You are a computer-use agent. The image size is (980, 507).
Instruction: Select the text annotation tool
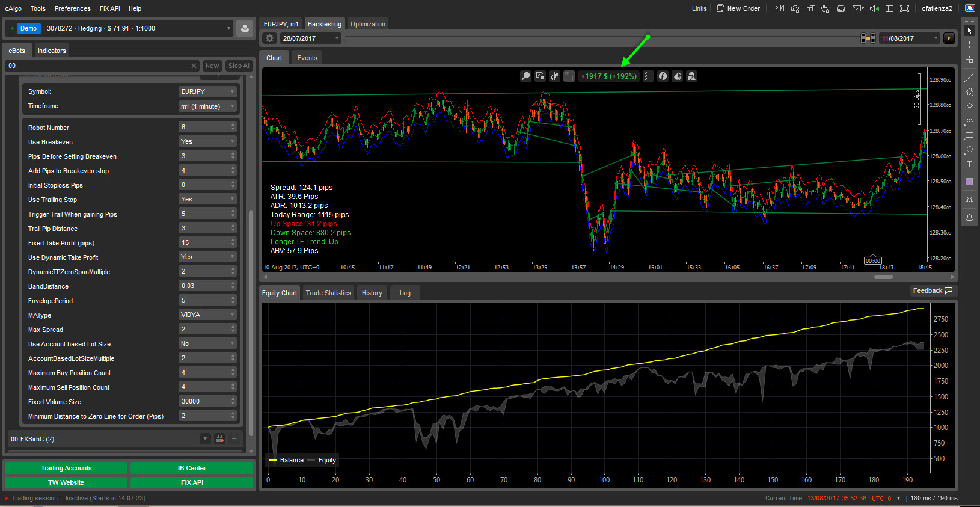969,164
